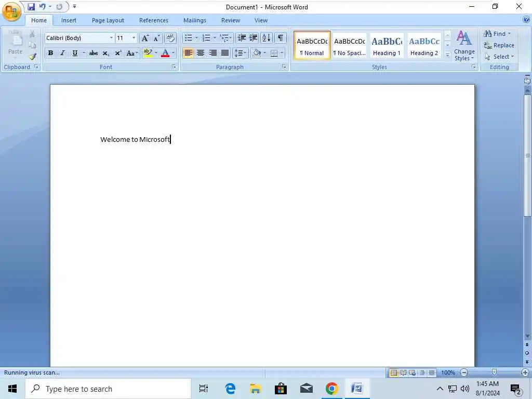Toggle underline formatting
Image resolution: width=532 pixels, height=399 pixels.
[75, 53]
